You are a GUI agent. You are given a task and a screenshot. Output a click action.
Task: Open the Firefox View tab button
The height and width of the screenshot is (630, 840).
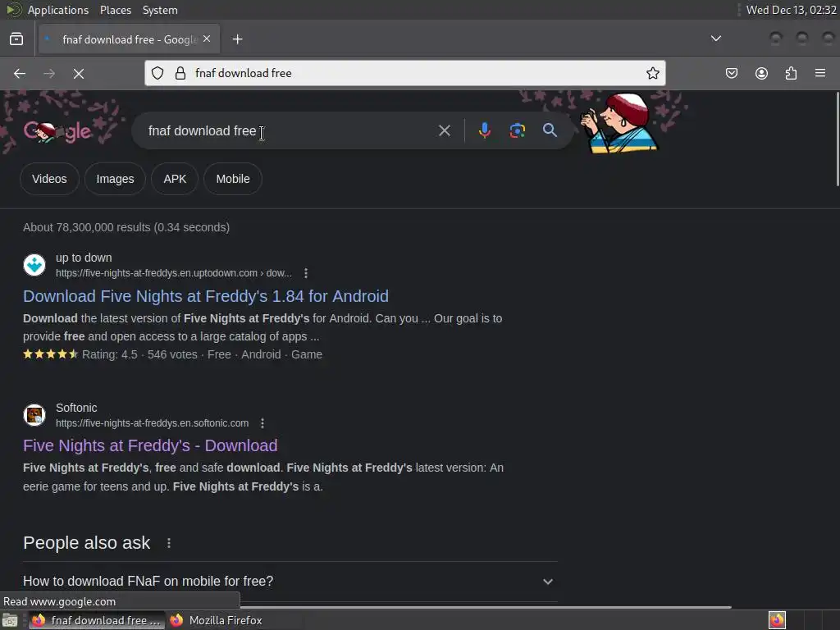(x=16, y=39)
